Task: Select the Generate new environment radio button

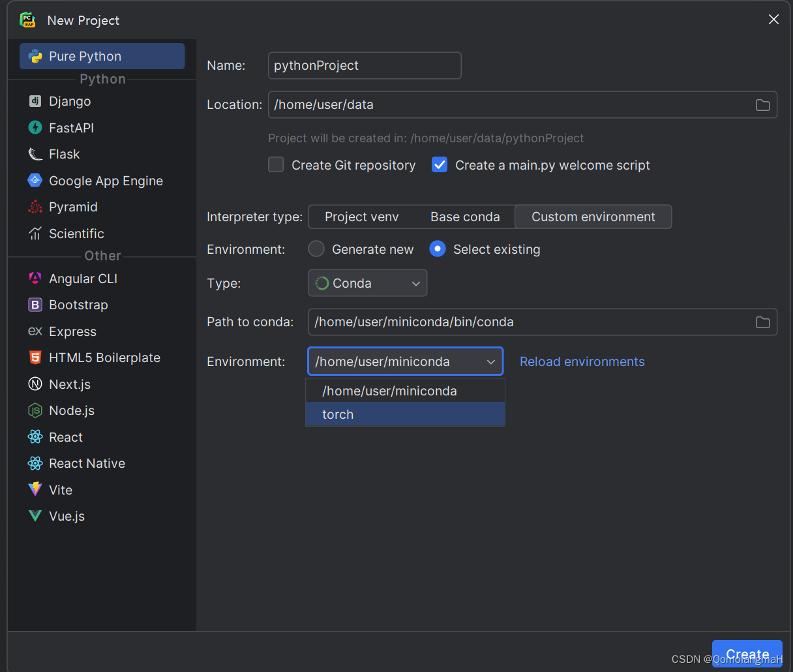Action: point(316,249)
